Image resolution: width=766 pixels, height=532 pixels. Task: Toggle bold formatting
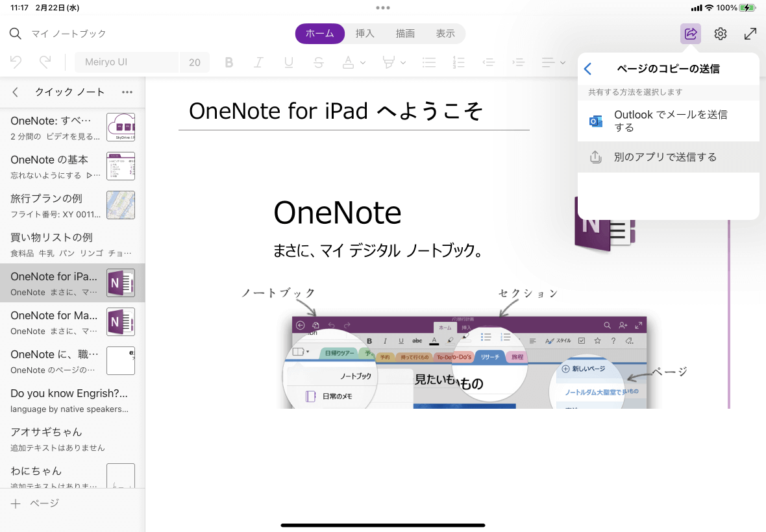point(229,62)
